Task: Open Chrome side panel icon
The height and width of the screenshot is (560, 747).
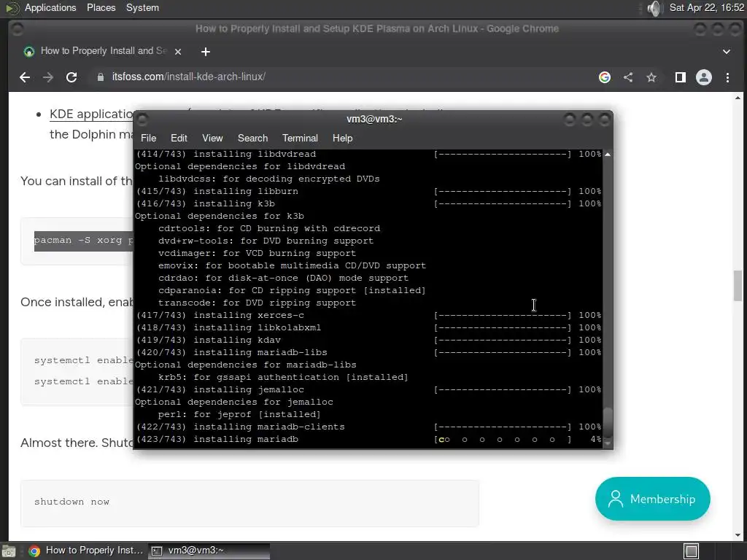Action: pyautogui.click(x=681, y=77)
